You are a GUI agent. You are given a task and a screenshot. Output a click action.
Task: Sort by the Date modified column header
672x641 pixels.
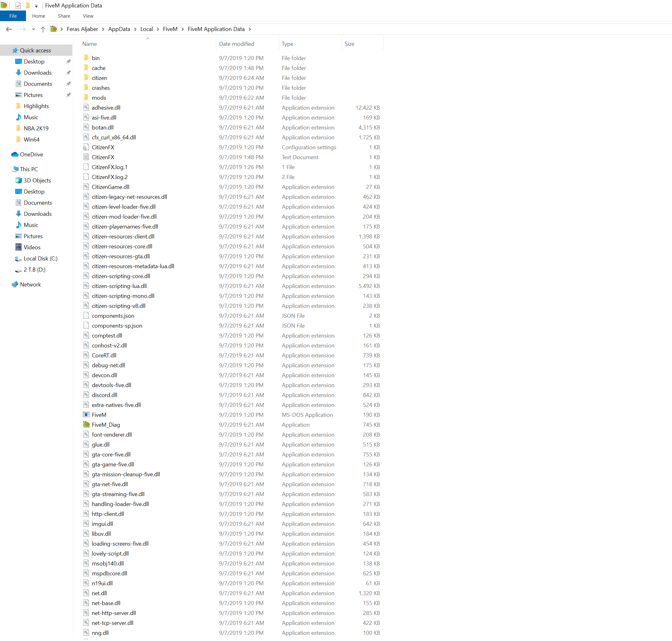coord(236,44)
